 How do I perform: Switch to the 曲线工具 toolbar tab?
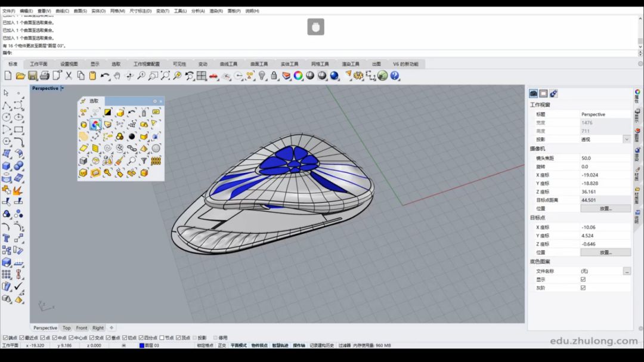point(228,64)
